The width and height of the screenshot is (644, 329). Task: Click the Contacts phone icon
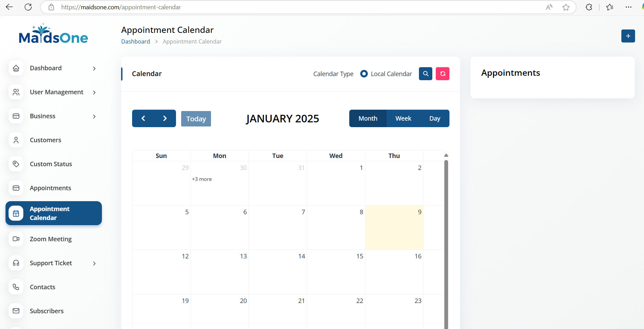pos(16,287)
